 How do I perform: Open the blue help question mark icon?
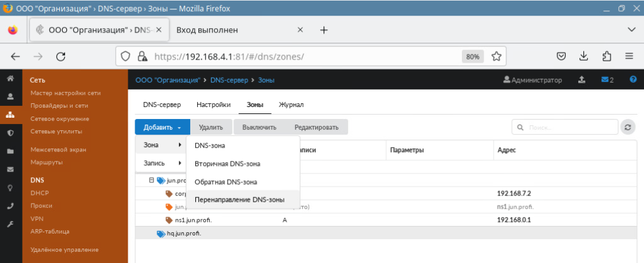pyautogui.click(x=633, y=80)
